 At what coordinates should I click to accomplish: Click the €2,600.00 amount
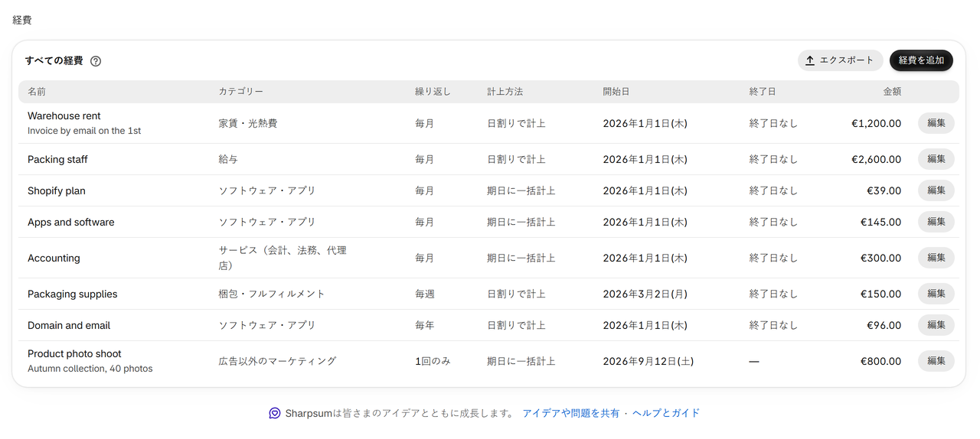876,159
